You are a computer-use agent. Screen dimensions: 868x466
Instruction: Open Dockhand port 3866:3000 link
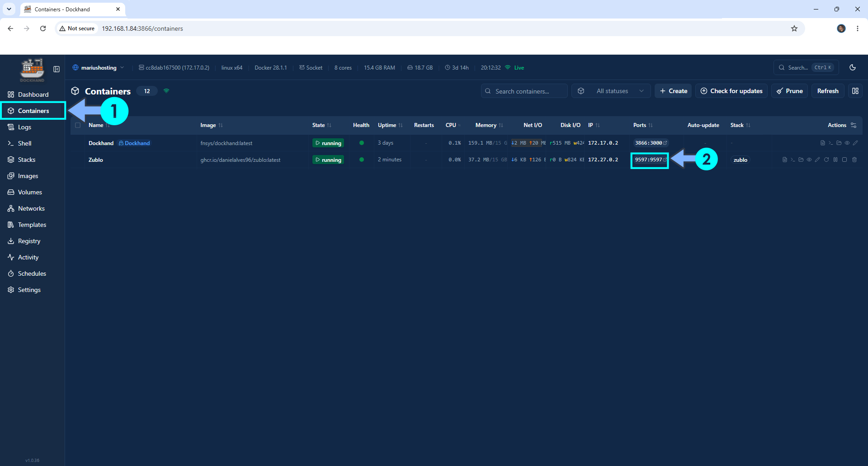(x=651, y=143)
